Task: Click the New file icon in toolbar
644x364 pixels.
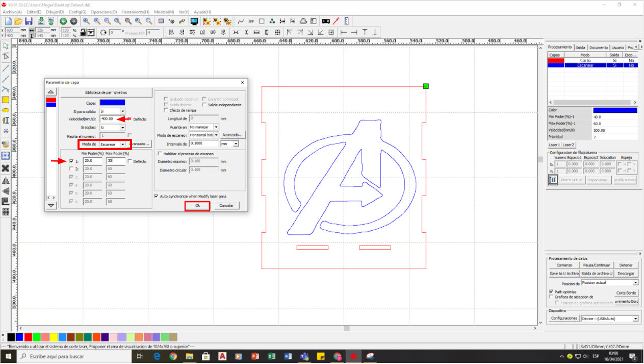Action: tap(8, 21)
